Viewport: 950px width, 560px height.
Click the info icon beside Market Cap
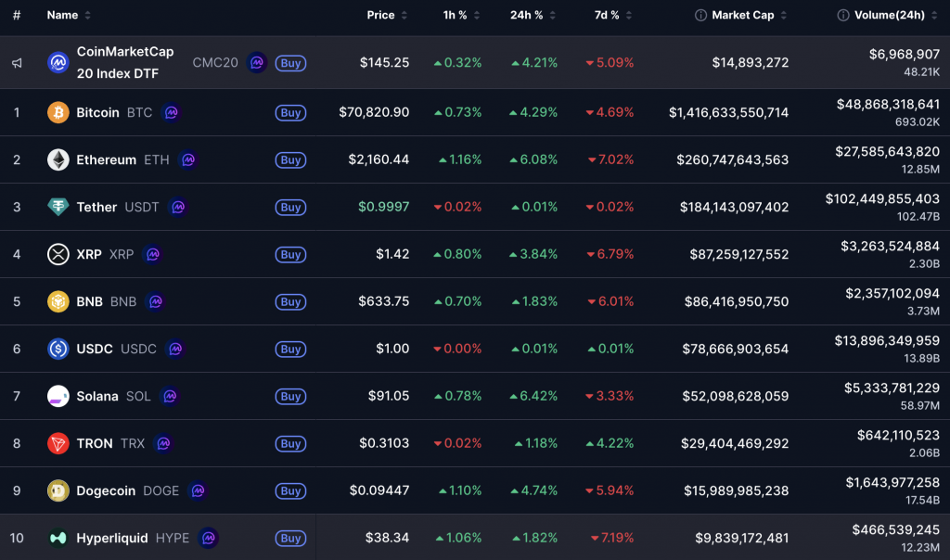[700, 15]
